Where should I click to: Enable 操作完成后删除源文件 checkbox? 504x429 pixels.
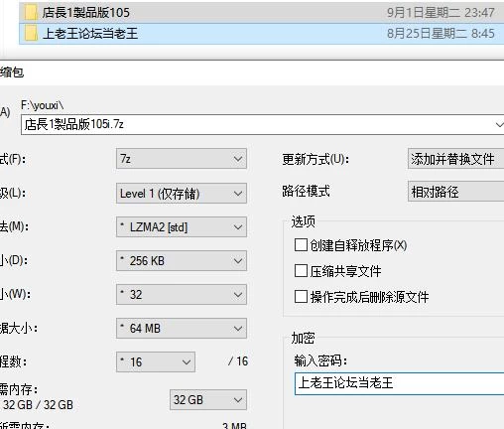tap(301, 297)
